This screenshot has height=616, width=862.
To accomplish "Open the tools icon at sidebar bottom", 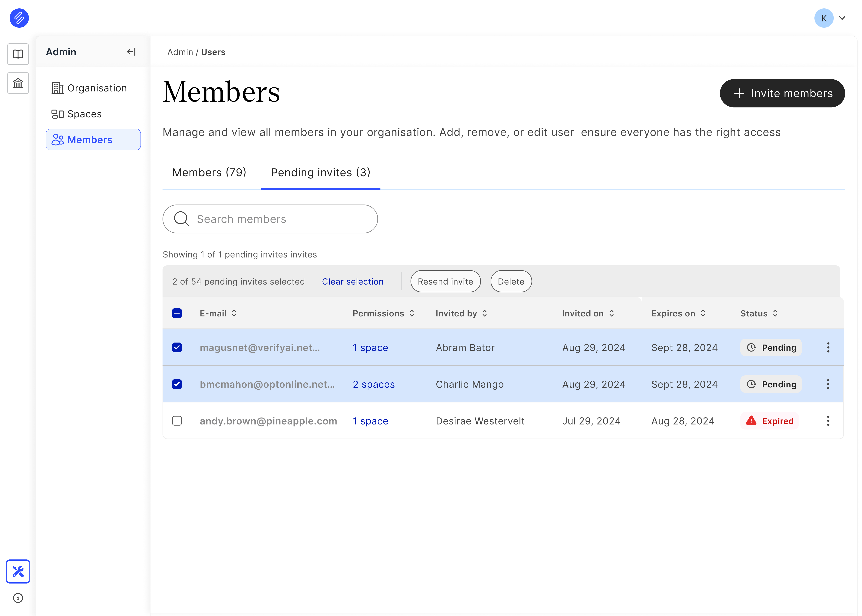I will (18, 571).
